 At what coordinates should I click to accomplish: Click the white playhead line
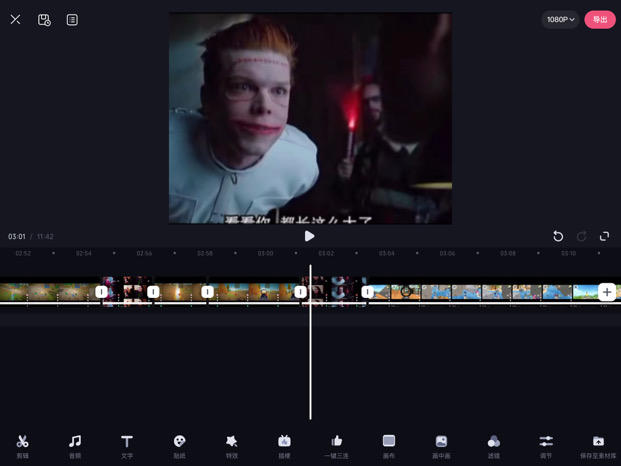(x=310, y=342)
